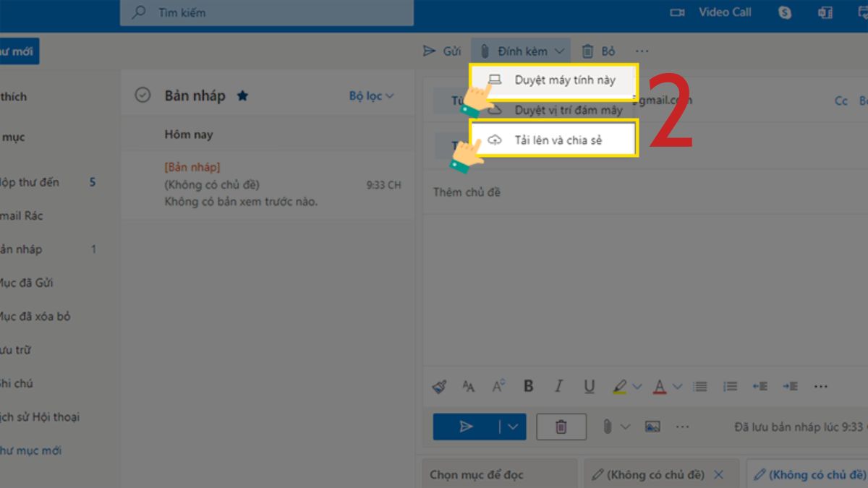Click the Bỏ discard trash icon
This screenshot has width=868, height=488.
point(588,51)
